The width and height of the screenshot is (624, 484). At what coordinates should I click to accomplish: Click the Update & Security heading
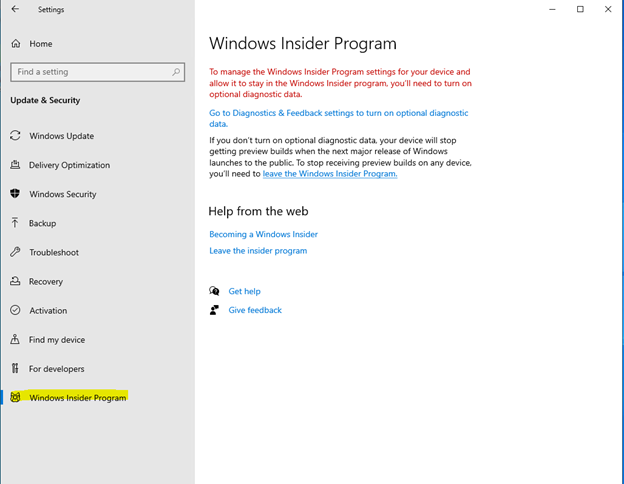[45, 100]
